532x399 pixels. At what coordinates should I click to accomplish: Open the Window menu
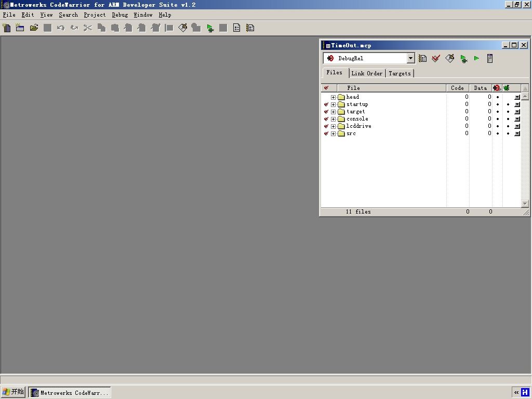click(x=143, y=15)
